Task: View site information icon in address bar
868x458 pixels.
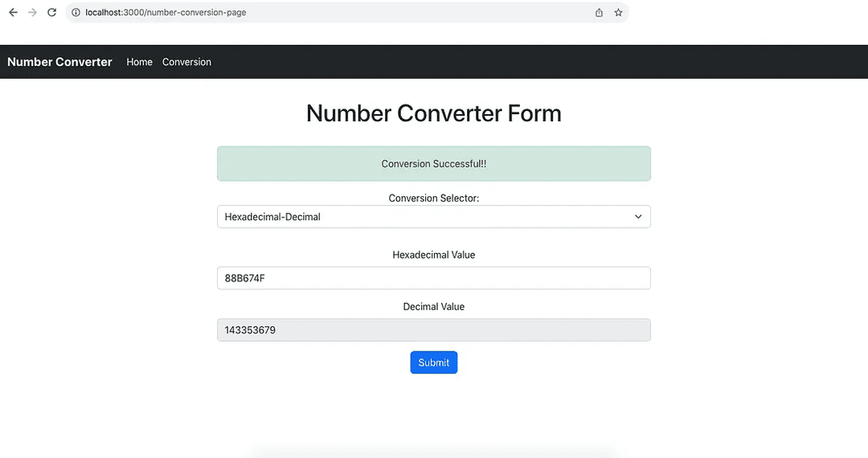Action: [x=76, y=13]
